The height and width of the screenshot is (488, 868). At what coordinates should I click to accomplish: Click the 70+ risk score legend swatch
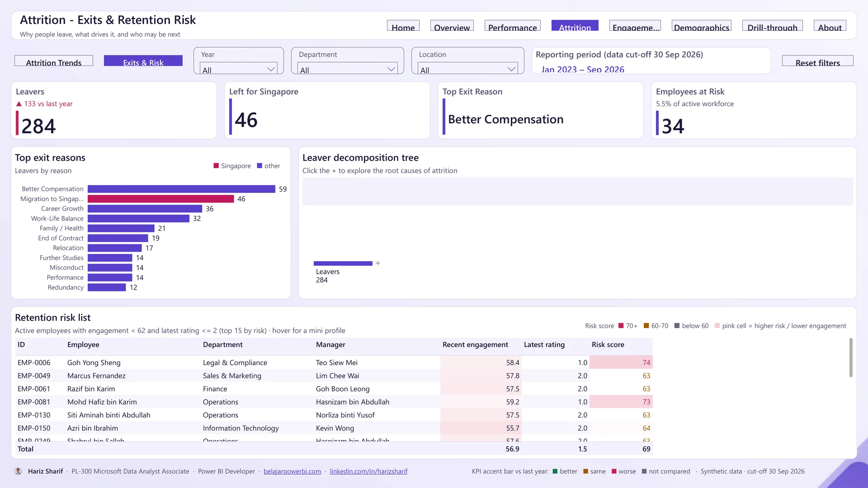(621, 326)
